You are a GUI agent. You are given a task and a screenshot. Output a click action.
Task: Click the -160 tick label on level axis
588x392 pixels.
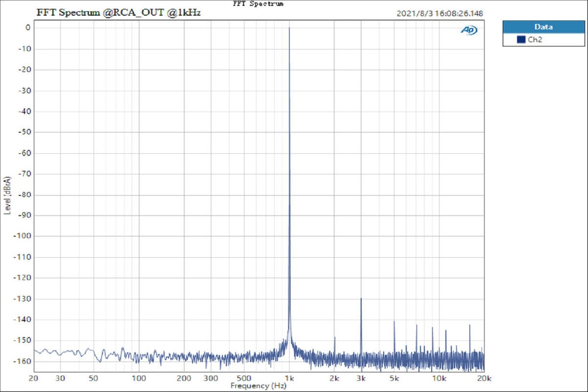[x=24, y=361]
